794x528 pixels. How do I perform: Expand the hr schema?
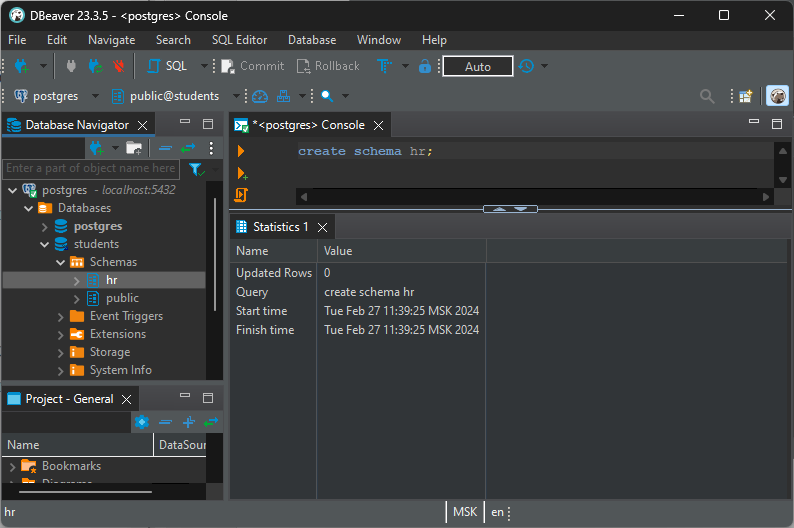click(76, 280)
